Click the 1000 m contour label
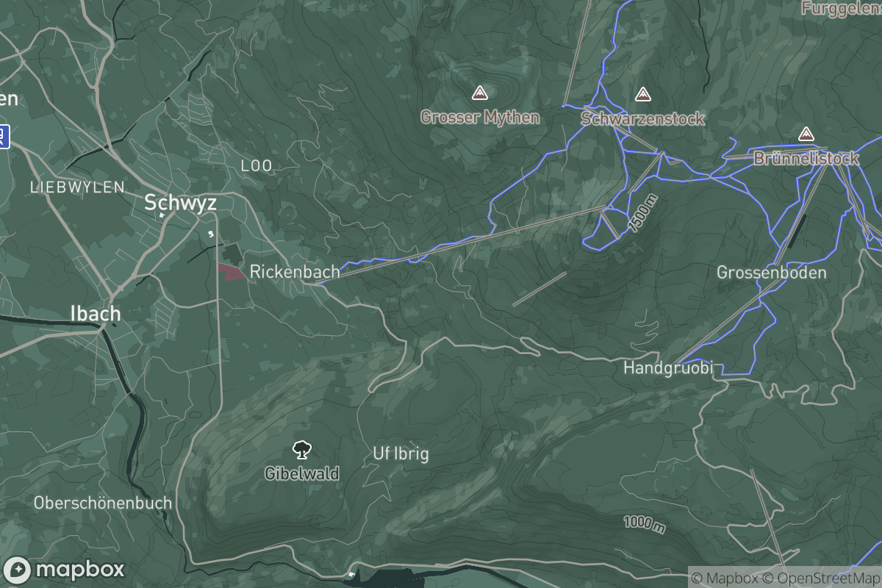882x588 pixels. point(645,525)
